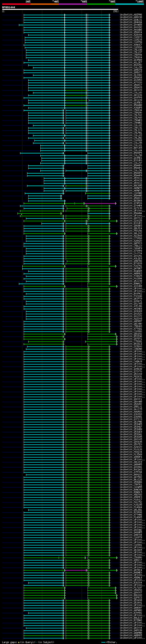
Task: Click label UniRef100_P32186
Action: [x=131, y=296]
